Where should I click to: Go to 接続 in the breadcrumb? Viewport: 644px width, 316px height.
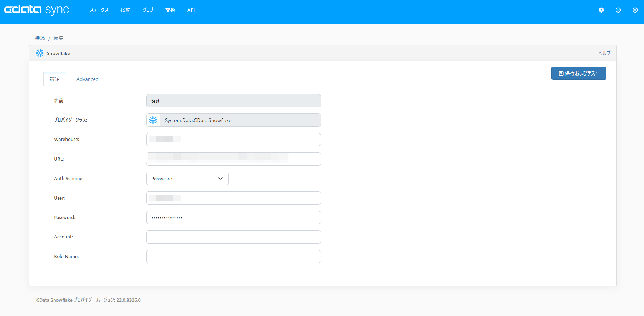tap(40, 38)
